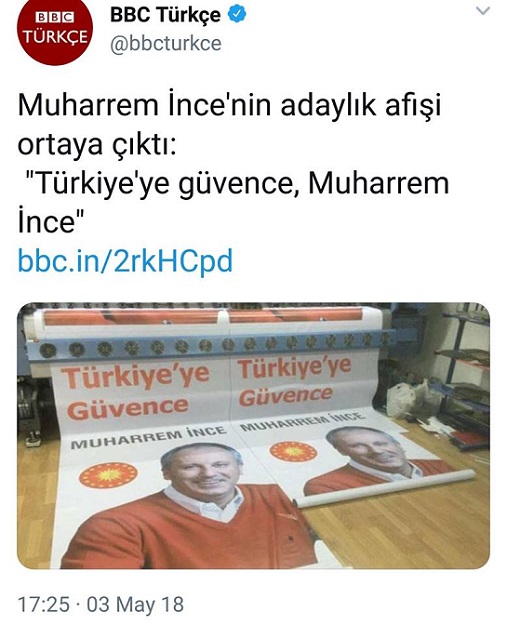Image resolution: width=507 pixels, height=625 pixels.
Task: Expand the tweet options chevron
Action: [x=483, y=11]
